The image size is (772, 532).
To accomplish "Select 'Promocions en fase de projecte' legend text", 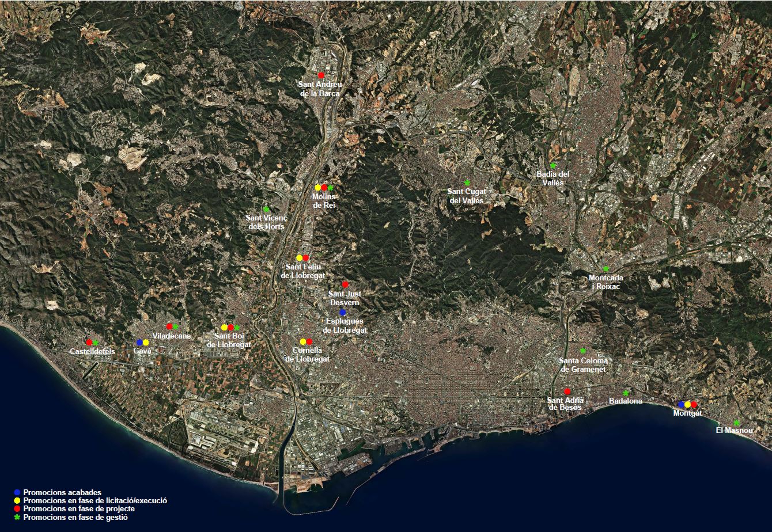I will (80, 509).
